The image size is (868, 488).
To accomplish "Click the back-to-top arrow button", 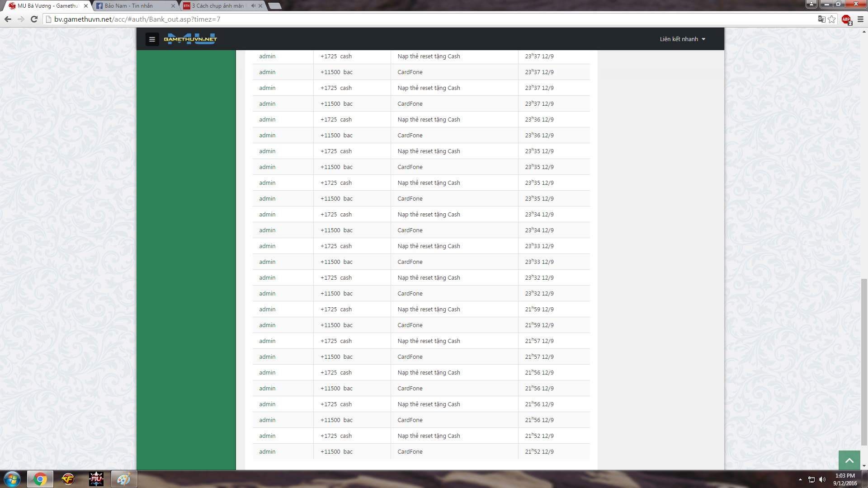I will point(849,460).
